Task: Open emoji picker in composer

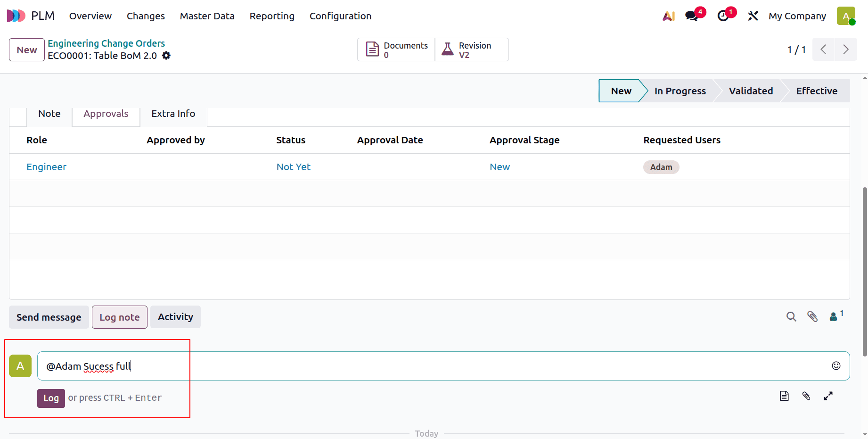Action: coord(836,366)
